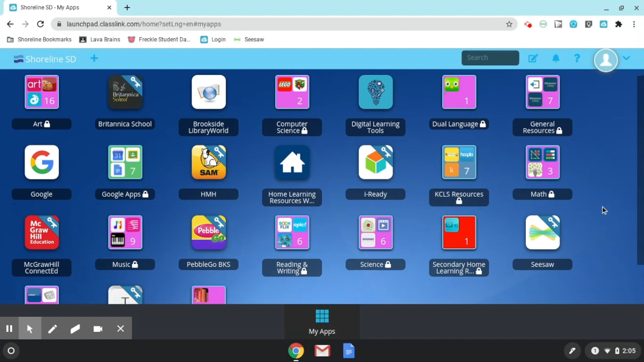This screenshot has height=362, width=644.
Task: Open the PebbleGo BKS app
Action: tap(208, 232)
